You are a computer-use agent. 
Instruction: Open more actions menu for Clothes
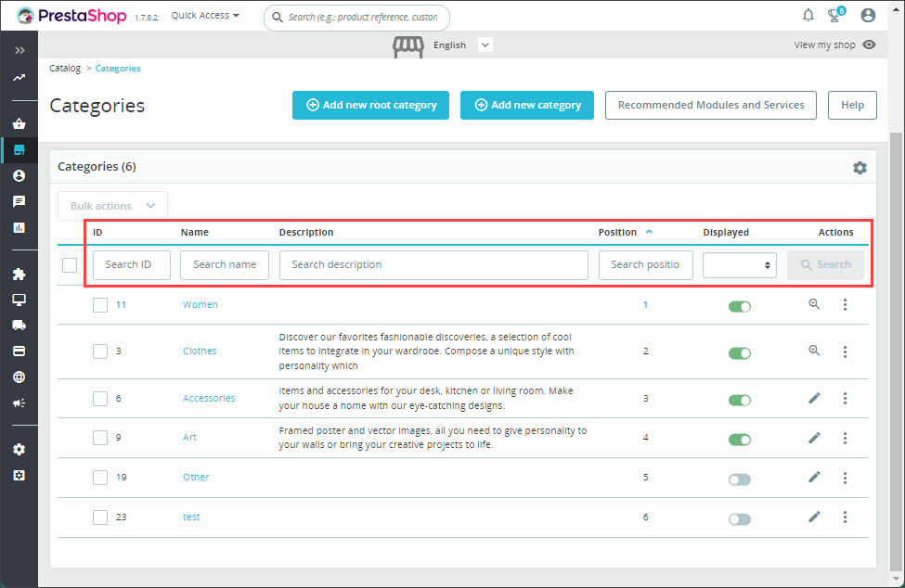[x=845, y=352]
